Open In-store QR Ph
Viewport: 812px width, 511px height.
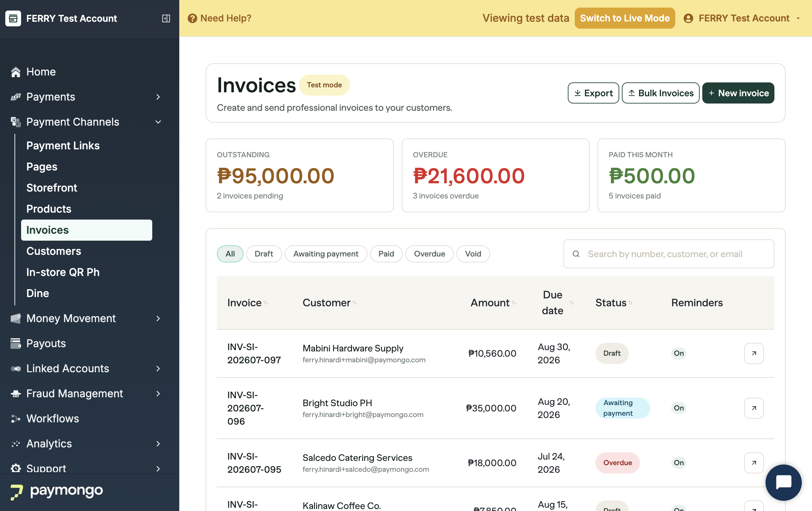point(63,273)
